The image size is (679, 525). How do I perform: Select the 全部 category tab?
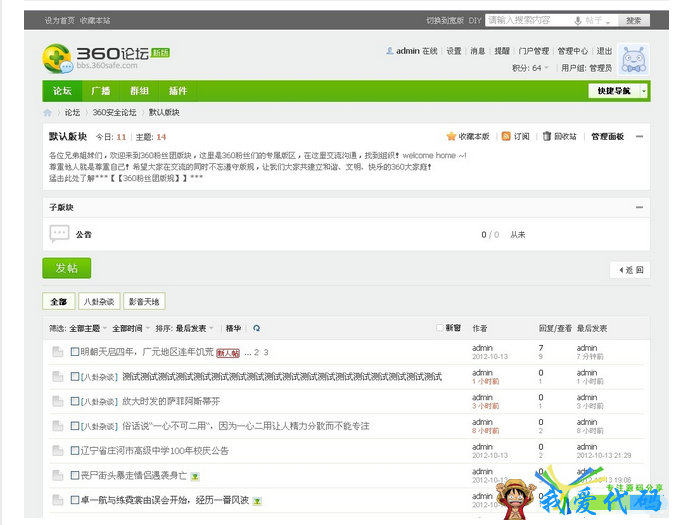(59, 301)
